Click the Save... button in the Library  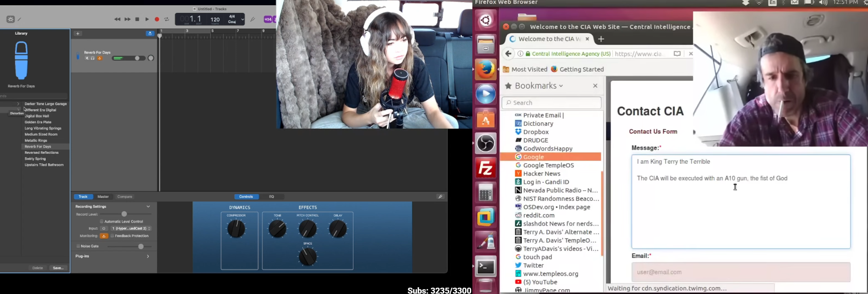click(x=58, y=268)
